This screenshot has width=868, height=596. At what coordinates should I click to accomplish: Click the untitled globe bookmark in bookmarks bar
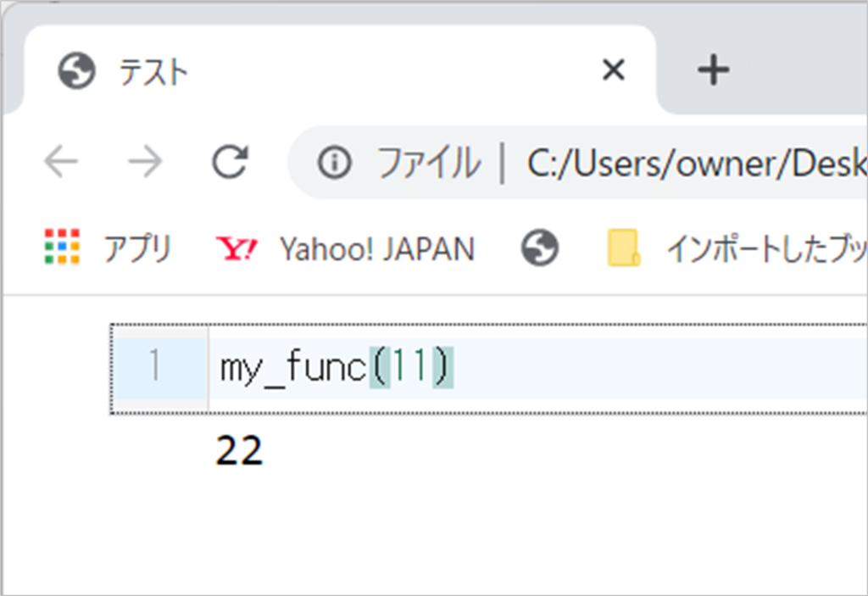(x=540, y=248)
